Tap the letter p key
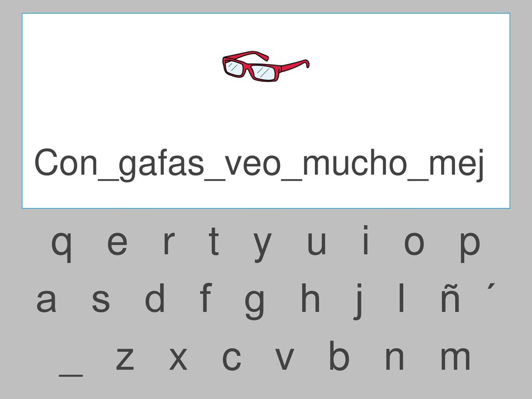532x399 pixels. [x=470, y=247]
